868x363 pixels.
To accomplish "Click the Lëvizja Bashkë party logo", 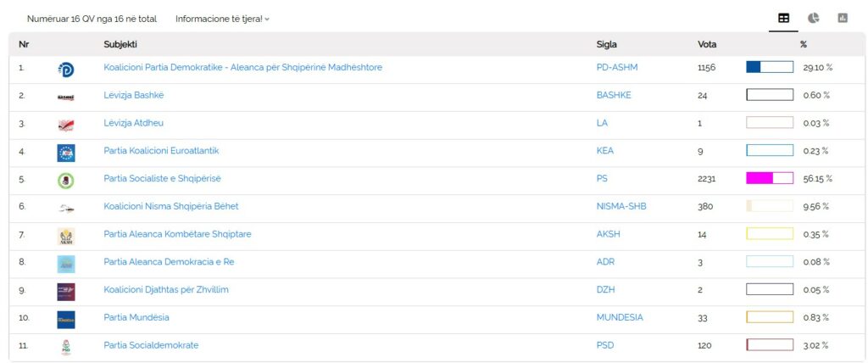I will point(66,97).
